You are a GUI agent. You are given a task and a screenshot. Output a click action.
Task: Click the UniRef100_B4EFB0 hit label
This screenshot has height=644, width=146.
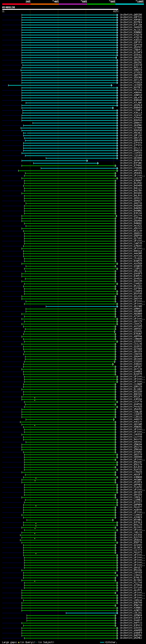(131, 635)
